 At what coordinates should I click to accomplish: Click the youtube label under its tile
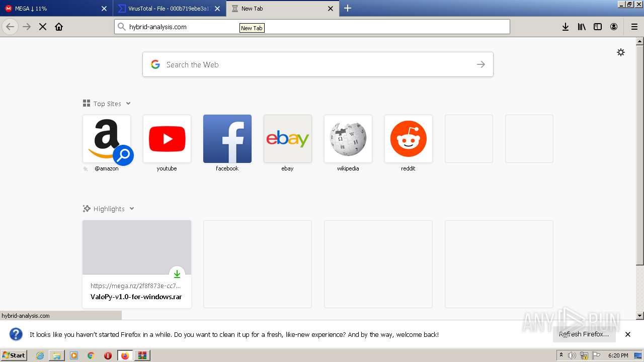[167, 168]
